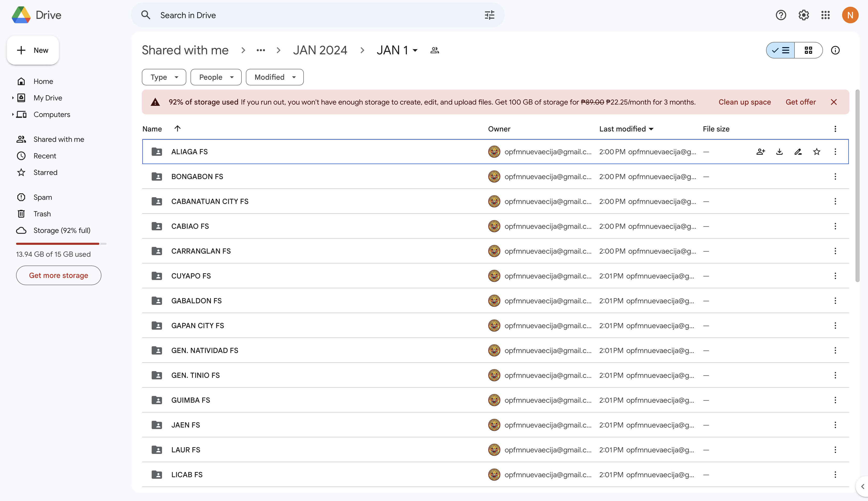This screenshot has height=501, width=868.
Task: Star the ALIAGA FS folder
Action: pyautogui.click(x=816, y=152)
